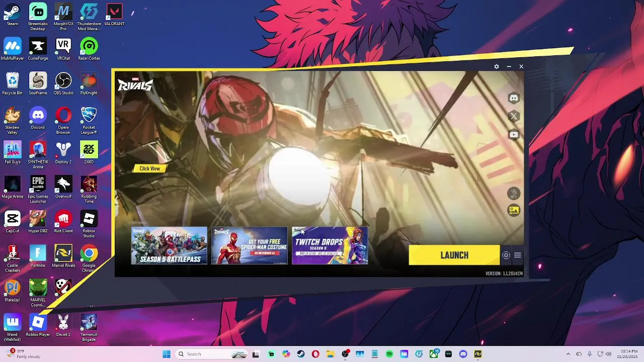Open Spotify from the taskbar
644x362 pixels.
[x=389, y=354]
